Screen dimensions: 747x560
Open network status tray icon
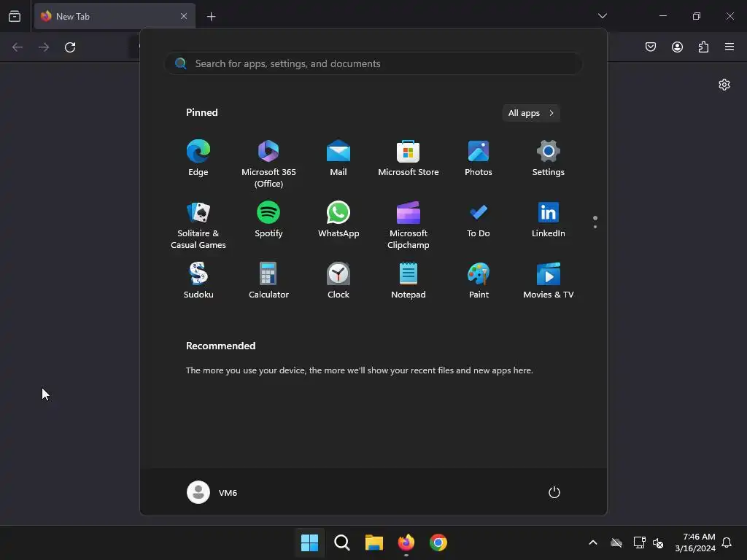(x=639, y=542)
